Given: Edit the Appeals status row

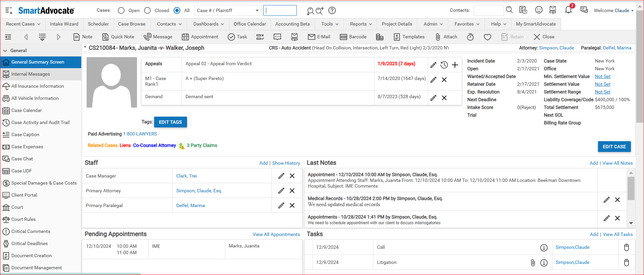Looking at the screenshot, I should [x=433, y=65].
